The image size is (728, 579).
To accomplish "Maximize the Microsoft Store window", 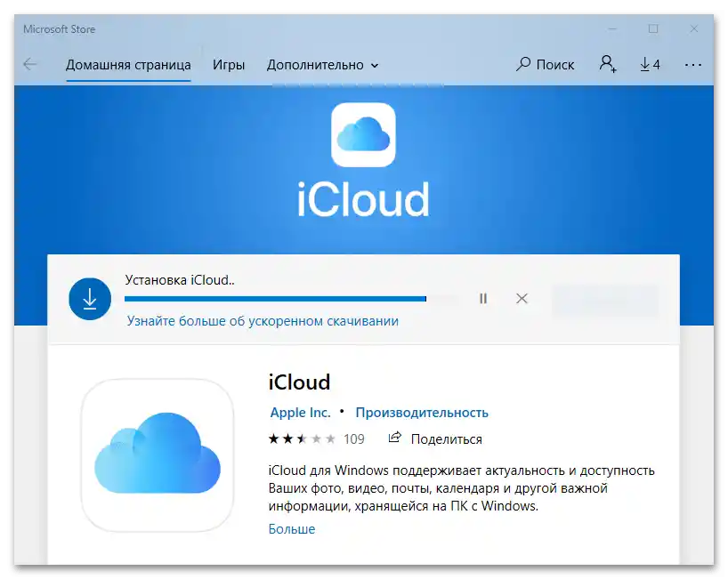I will point(653,28).
